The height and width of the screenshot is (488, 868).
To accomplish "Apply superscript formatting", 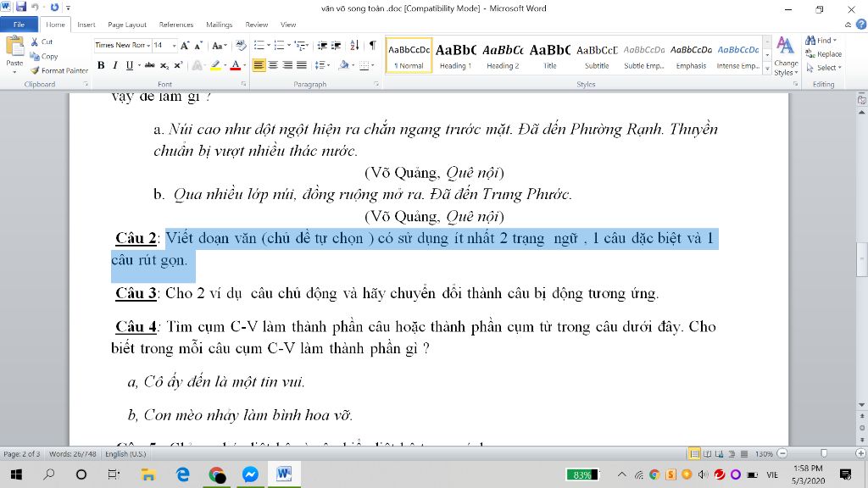I will click(x=178, y=65).
